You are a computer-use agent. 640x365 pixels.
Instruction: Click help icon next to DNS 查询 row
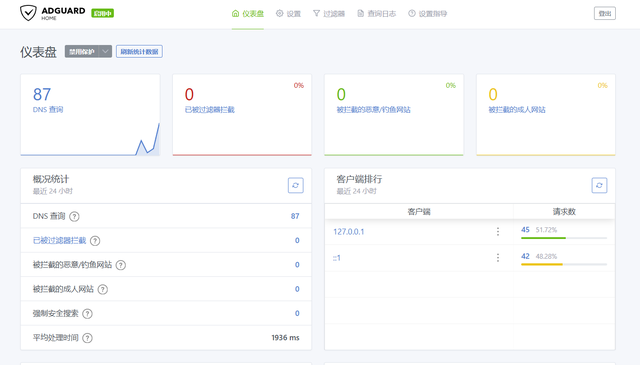74,216
